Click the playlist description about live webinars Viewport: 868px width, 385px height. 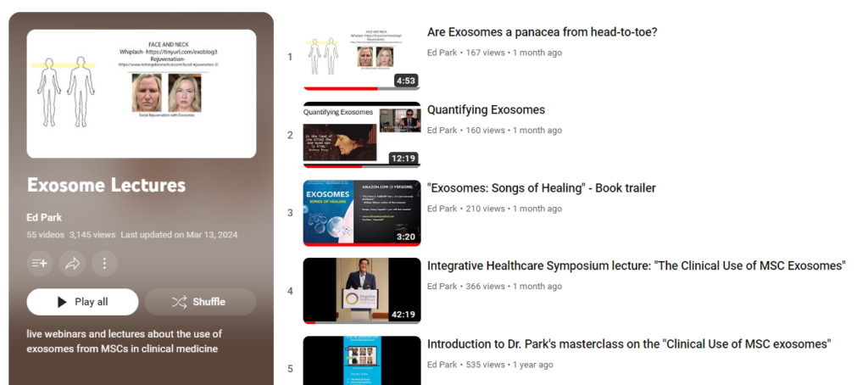coord(125,341)
